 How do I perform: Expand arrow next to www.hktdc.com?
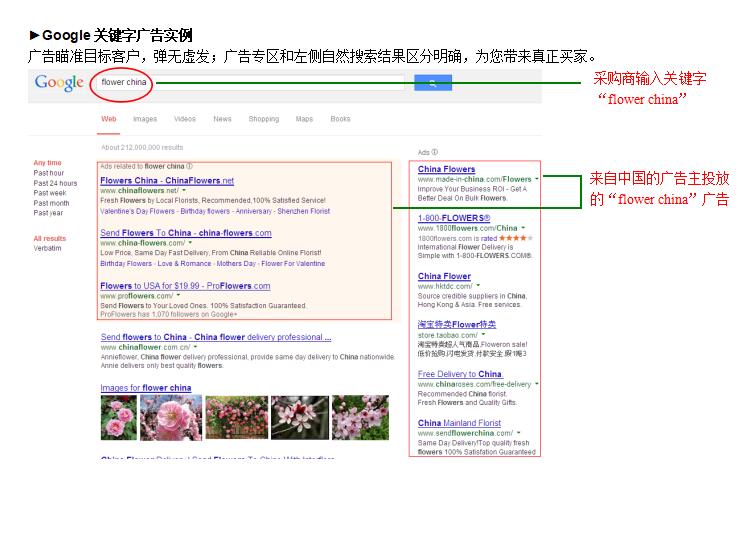click(x=478, y=285)
